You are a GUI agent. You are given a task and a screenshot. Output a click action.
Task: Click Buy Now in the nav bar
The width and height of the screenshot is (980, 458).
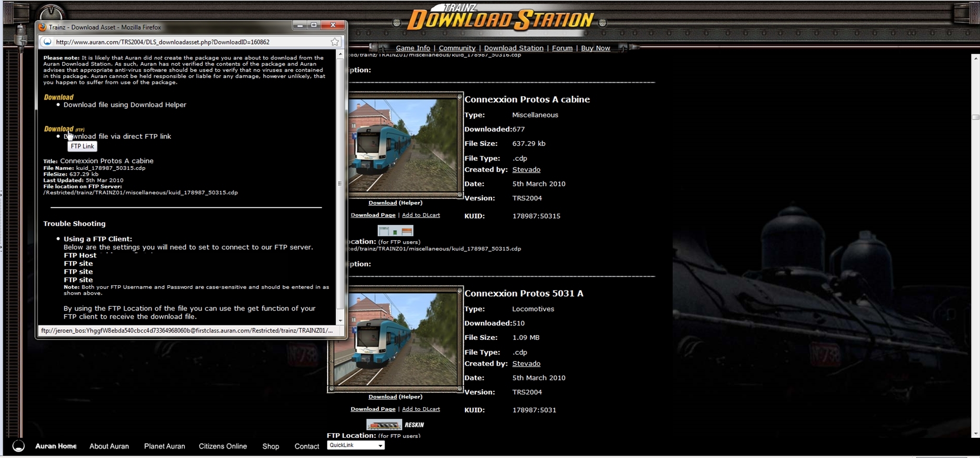coord(595,48)
